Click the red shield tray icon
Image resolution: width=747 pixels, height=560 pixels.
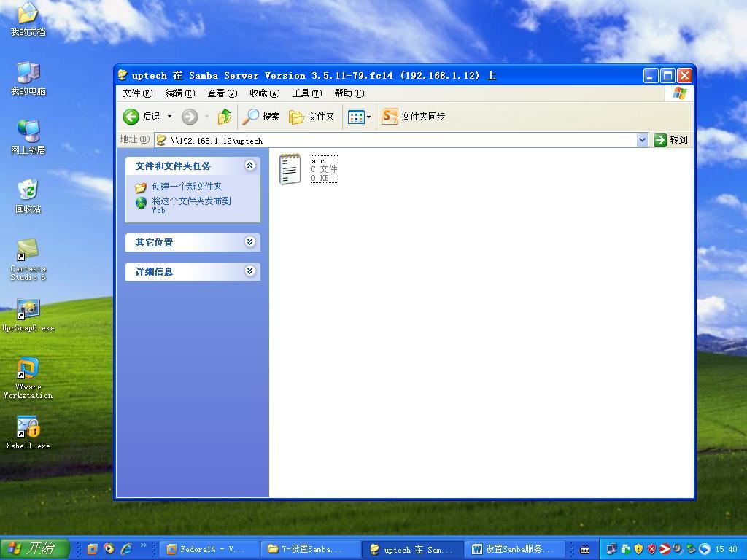(651, 549)
